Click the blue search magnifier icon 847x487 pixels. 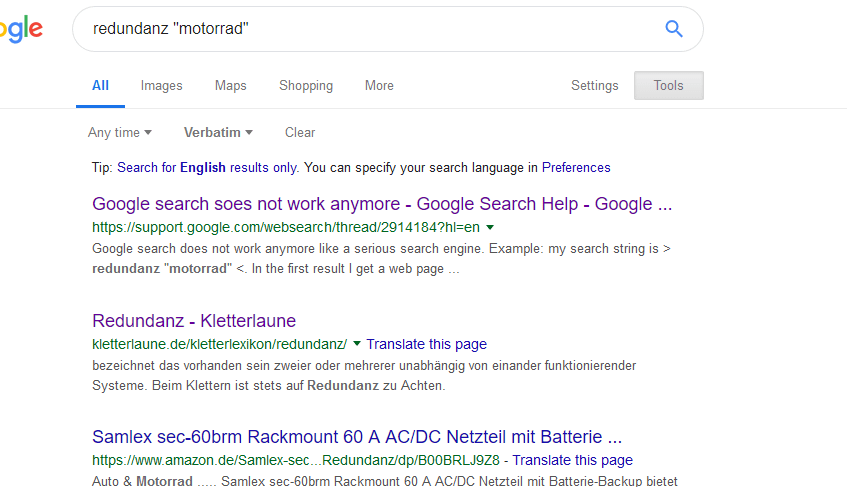(674, 29)
